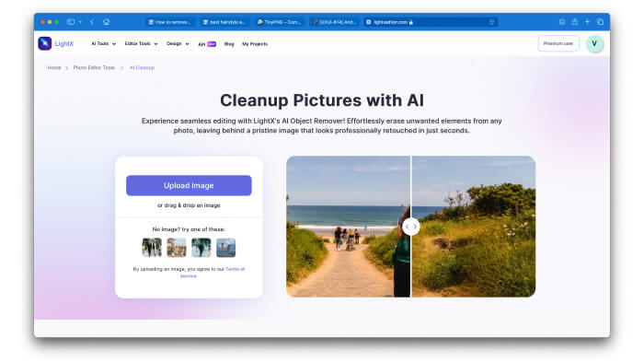Click the padlock icon beside lightxeditor.com
This screenshot has width=644, height=362.
point(411,22)
